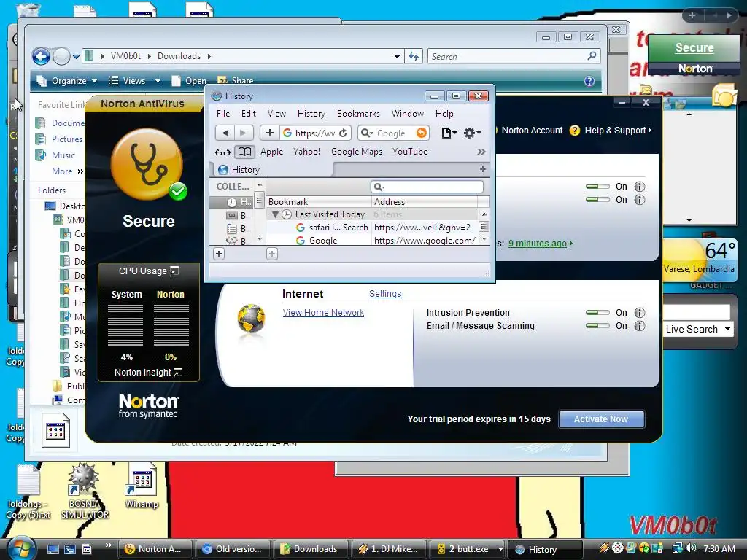Open the Bookmarks menu in Safari
This screenshot has height=560, width=747.
[358, 114]
